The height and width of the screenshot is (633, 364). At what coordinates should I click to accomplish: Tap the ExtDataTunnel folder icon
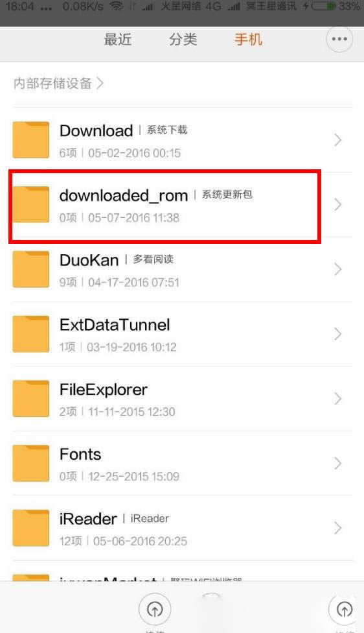tap(31, 333)
